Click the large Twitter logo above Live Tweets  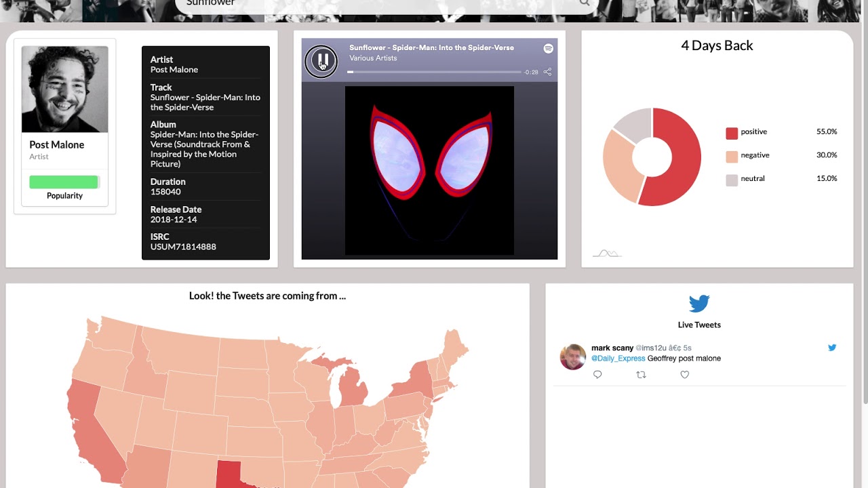[699, 303]
